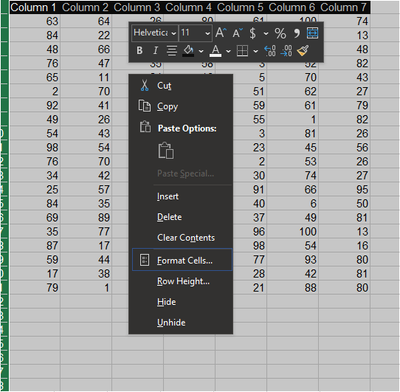Click Unhide in the context menu
Screen dimensions: 400x392
click(181, 323)
